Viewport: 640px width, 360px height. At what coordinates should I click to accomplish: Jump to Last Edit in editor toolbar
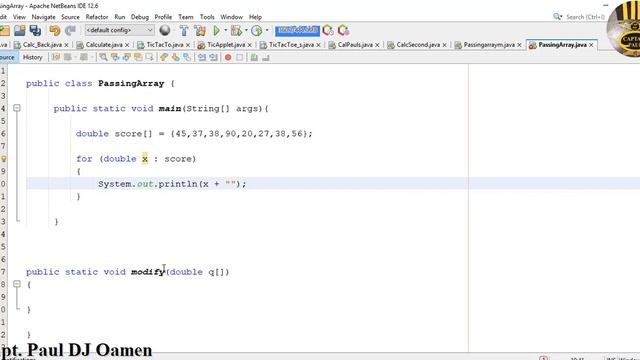[56, 57]
